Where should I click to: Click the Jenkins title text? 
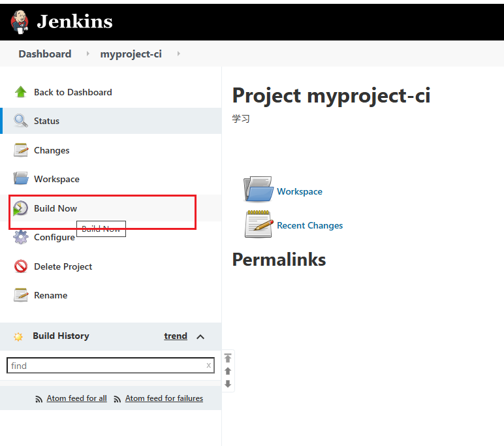(x=74, y=22)
